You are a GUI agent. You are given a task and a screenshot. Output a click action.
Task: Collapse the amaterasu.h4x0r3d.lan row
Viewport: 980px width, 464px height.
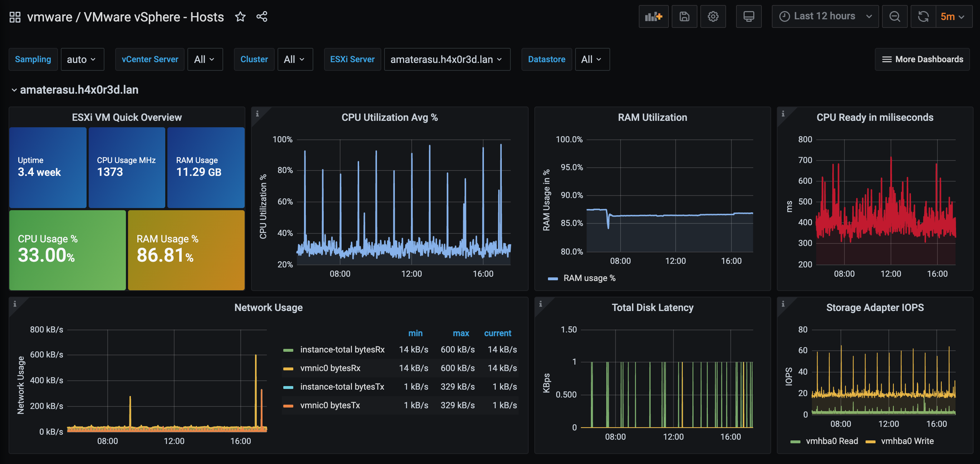[75, 90]
